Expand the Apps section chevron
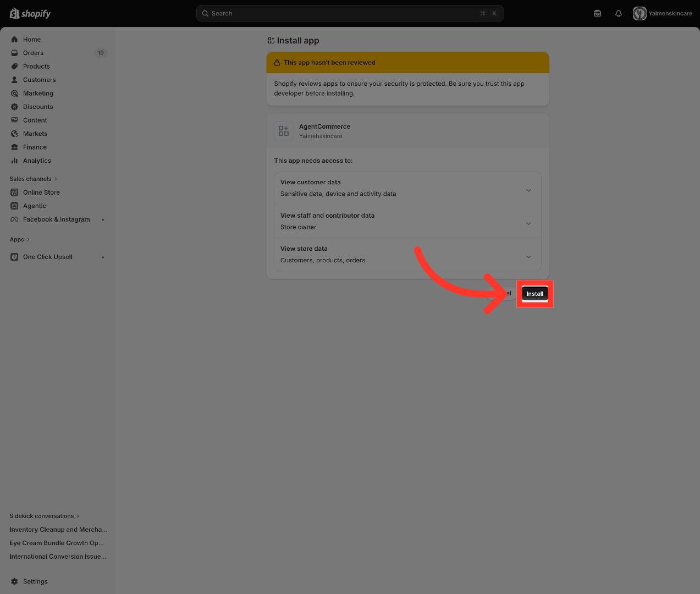 (28, 240)
